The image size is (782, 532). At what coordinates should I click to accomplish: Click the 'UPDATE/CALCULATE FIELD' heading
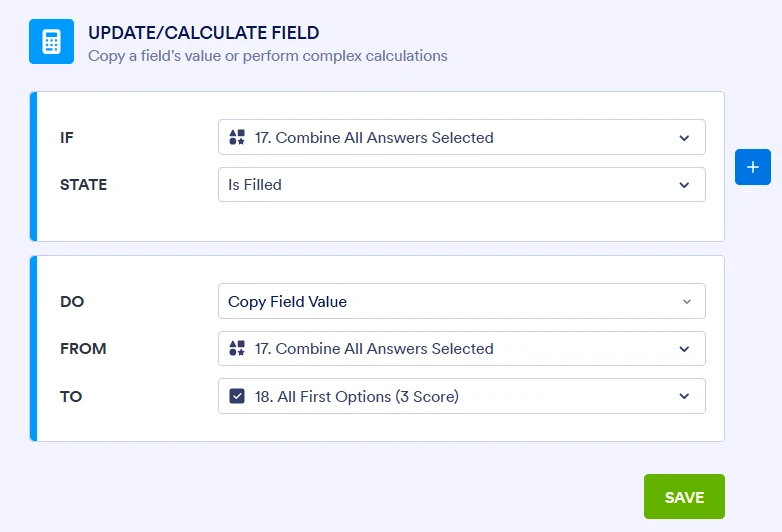coord(203,33)
